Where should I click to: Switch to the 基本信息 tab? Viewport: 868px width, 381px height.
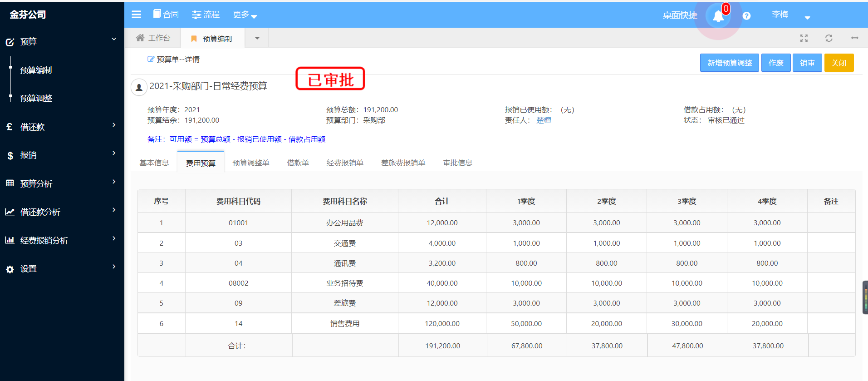(154, 163)
